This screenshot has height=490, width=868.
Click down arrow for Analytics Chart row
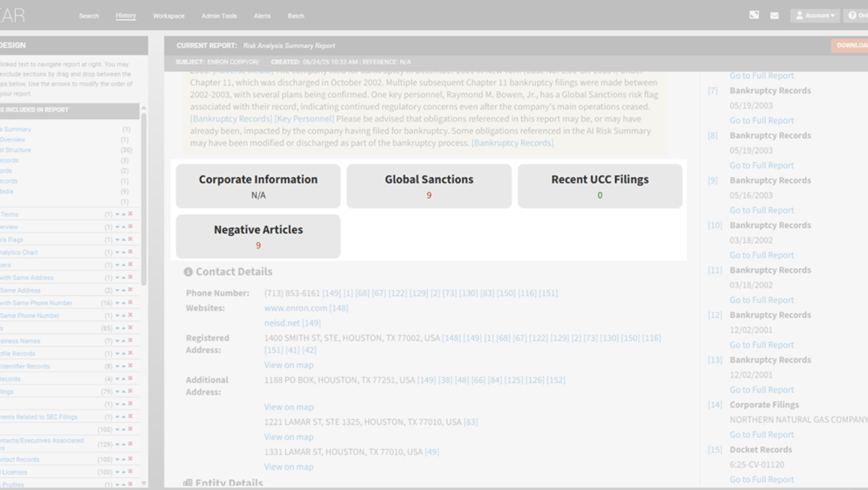117,252
